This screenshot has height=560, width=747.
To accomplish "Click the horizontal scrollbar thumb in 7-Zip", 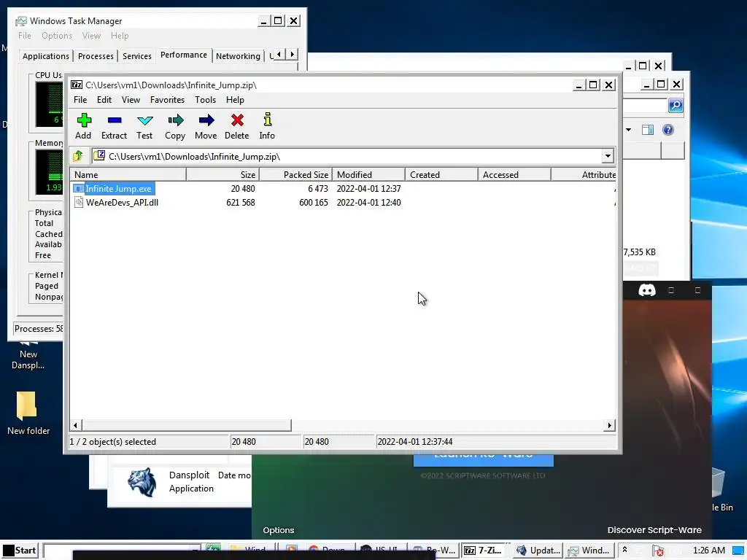I will pyautogui.click(x=186, y=425).
